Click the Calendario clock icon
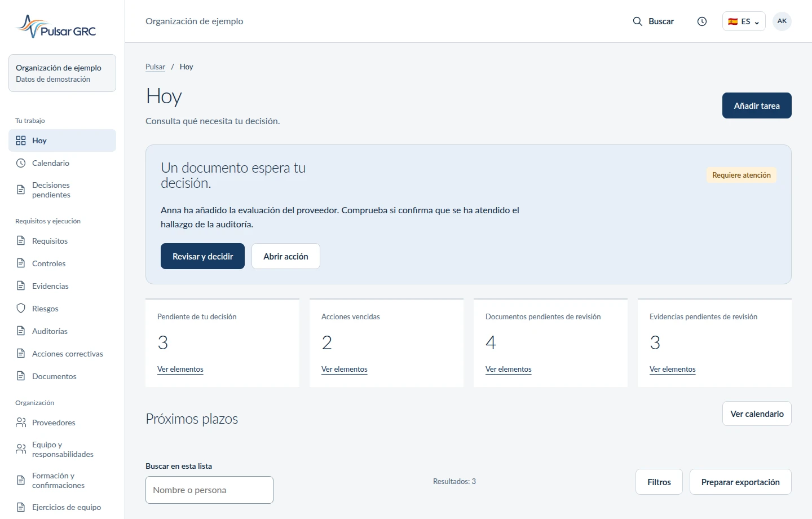This screenshot has width=812, height=519. pos(21,163)
